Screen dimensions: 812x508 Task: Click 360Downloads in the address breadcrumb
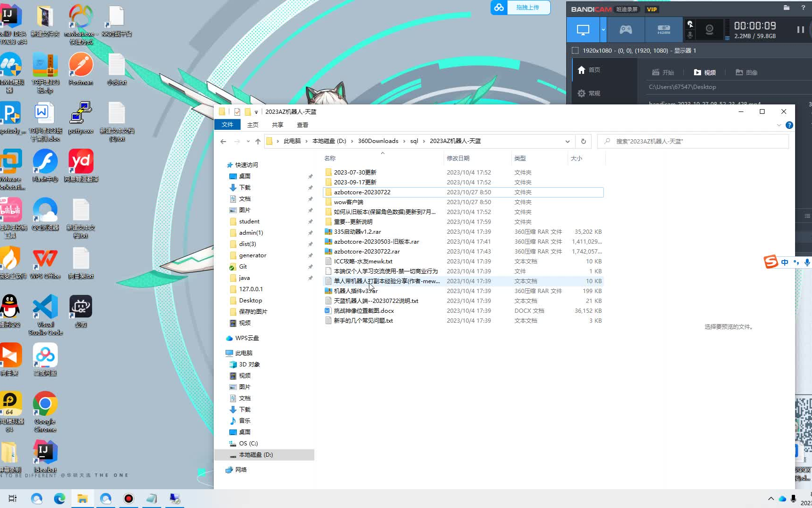(x=378, y=141)
